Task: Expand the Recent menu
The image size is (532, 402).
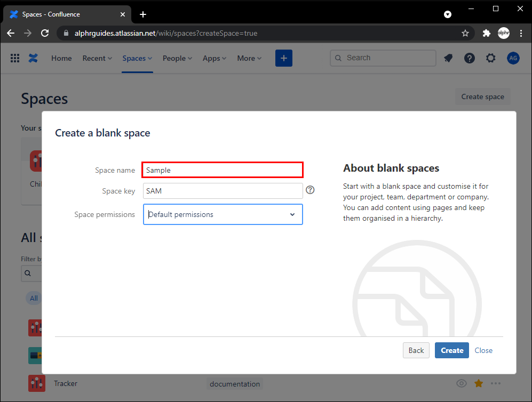Action: 97,58
